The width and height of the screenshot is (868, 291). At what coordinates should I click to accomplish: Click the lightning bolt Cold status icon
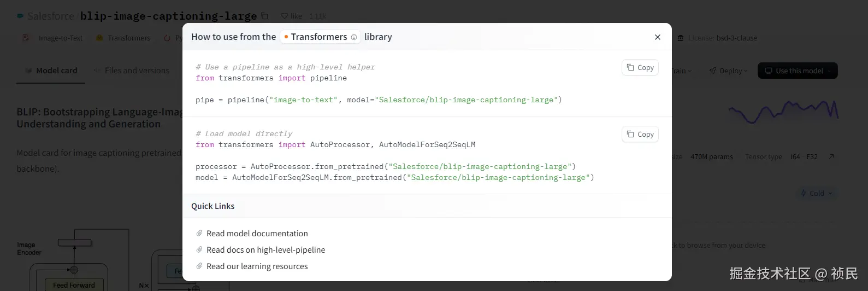point(804,193)
